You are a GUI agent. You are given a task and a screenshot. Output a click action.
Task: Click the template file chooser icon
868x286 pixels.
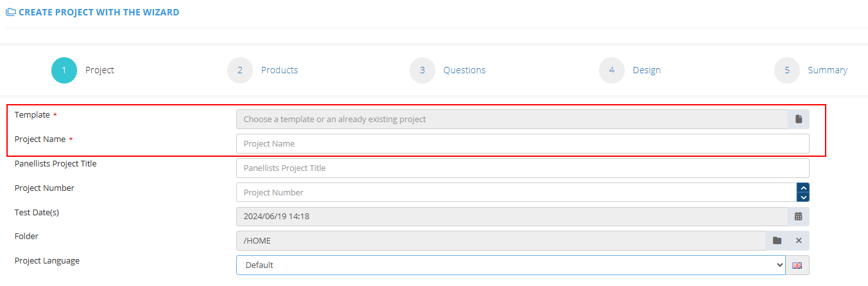(799, 120)
